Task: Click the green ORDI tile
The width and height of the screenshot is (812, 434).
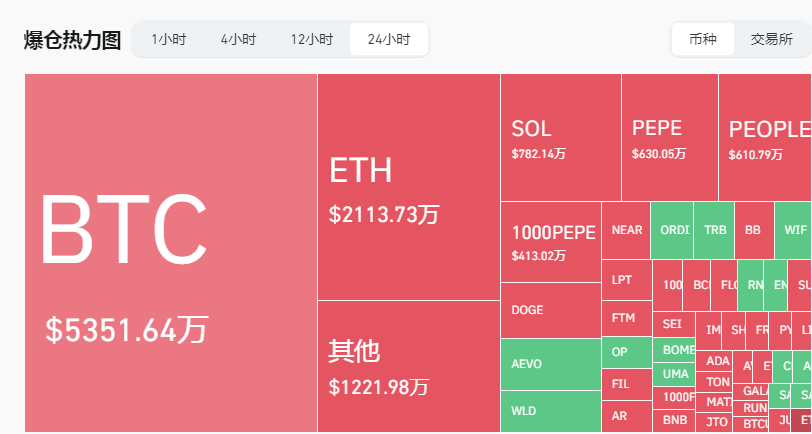Action: point(672,230)
